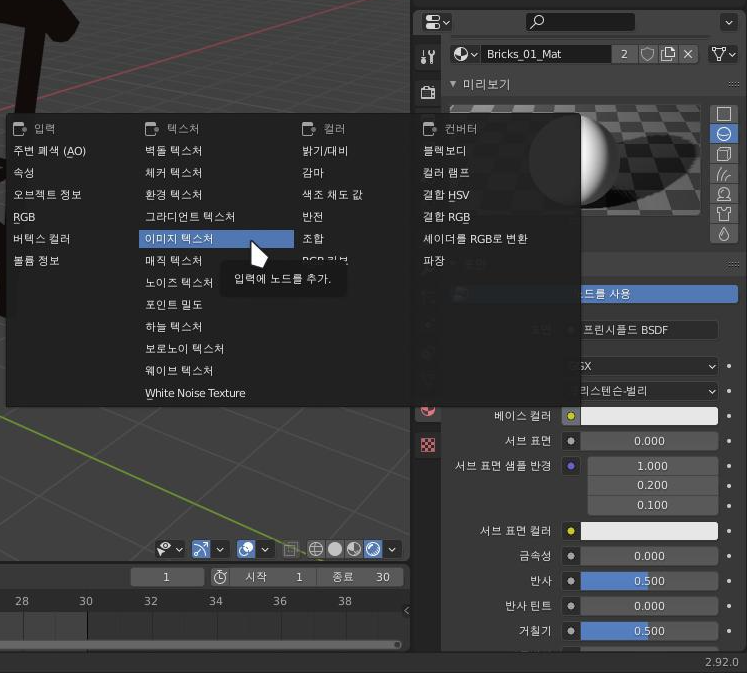
Task: Select 벽돌 텍스처 menu entry
Action: click(216, 151)
